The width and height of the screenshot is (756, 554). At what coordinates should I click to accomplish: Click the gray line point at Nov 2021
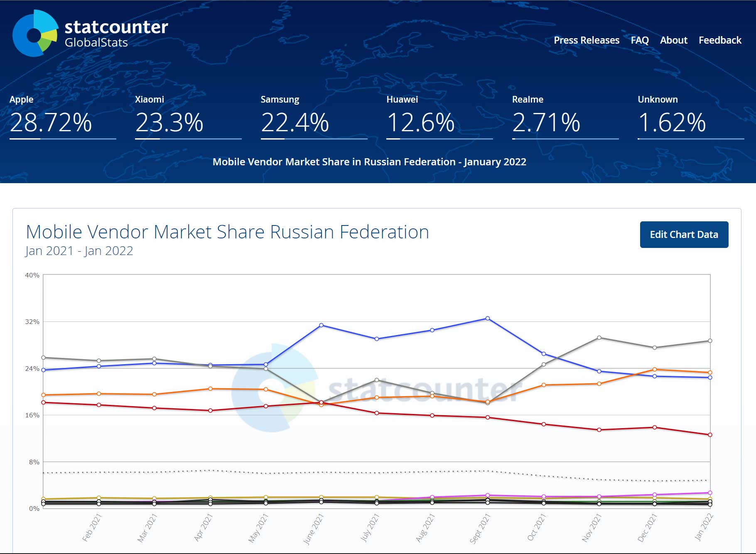coord(599,338)
